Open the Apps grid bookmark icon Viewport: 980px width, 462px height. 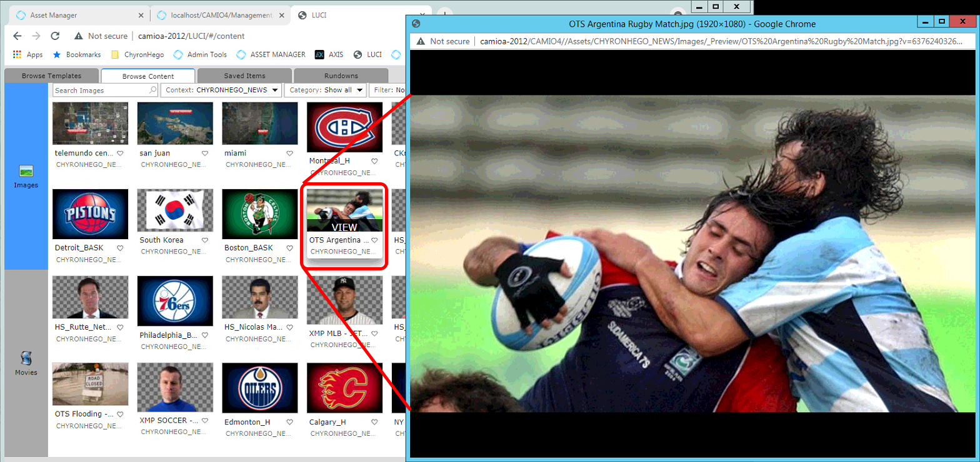[x=17, y=54]
